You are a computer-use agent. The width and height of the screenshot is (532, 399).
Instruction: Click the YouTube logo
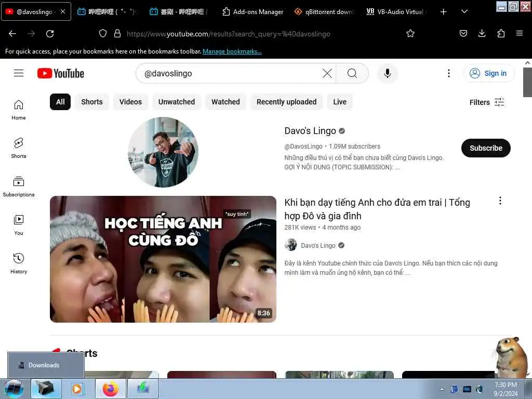(x=61, y=73)
